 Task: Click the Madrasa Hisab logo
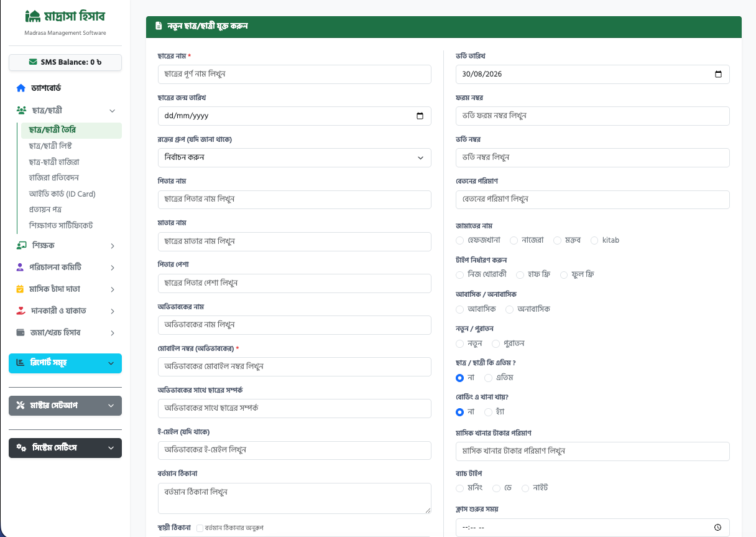[x=65, y=17]
